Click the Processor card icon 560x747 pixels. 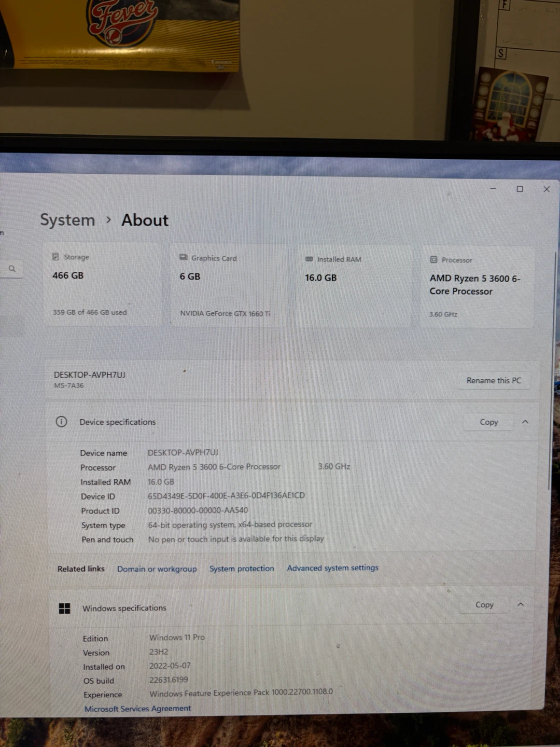click(433, 259)
